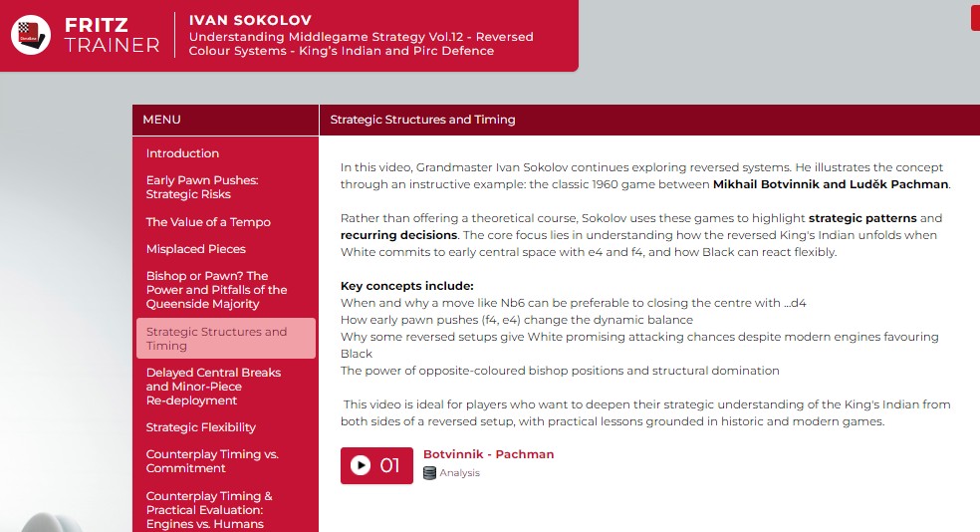
Task: Go to The Value of a Tempo
Action: click(x=208, y=222)
